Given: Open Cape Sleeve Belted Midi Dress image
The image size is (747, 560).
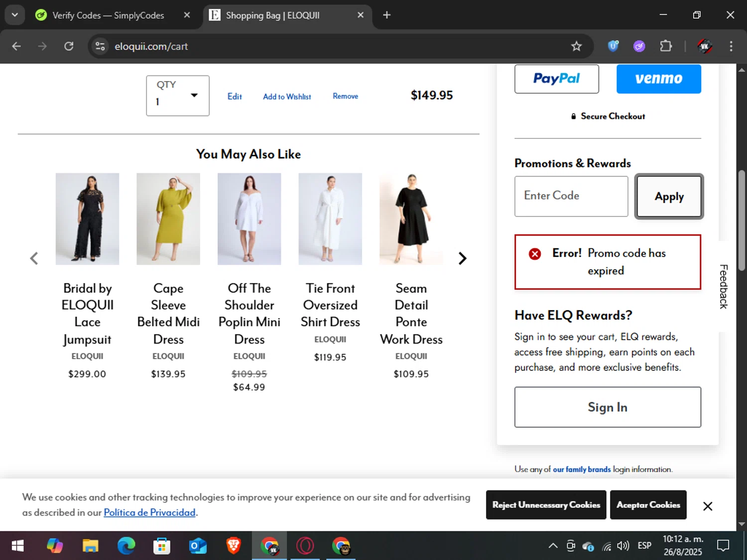Looking at the screenshot, I should point(168,219).
